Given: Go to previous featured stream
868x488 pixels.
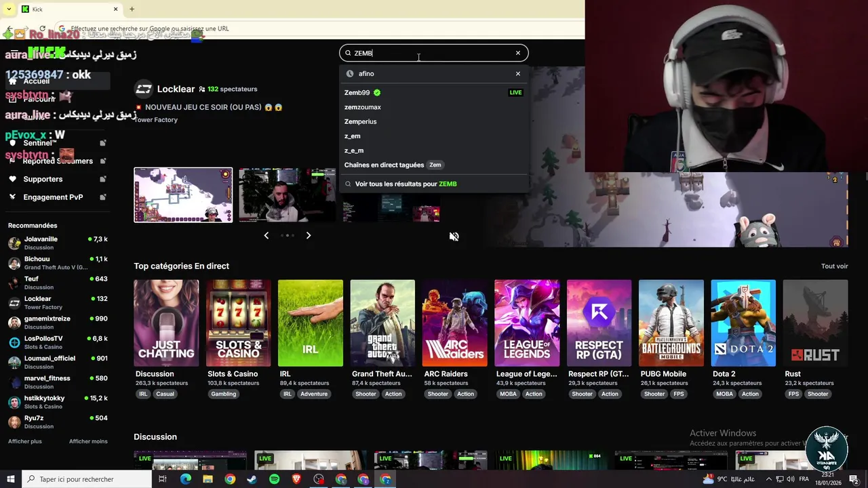Looking at the screenshot, I should tap(266, 235).
